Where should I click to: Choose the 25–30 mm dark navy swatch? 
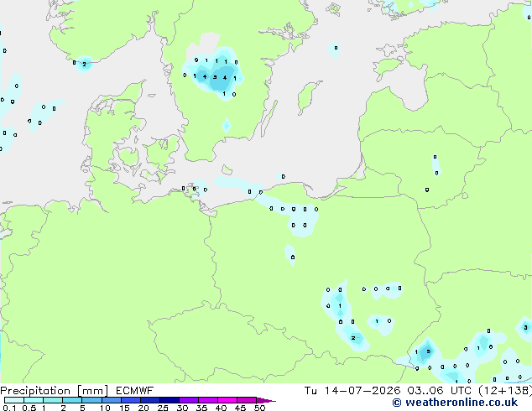(170, 400)
